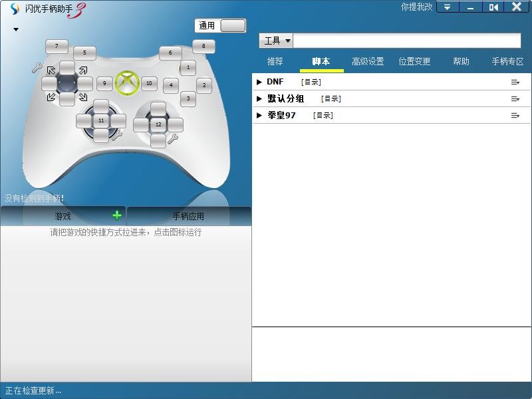Select the green Xbox guide button on the controller
The height and width of the screenshot is (399, 532).
[128, 82]
